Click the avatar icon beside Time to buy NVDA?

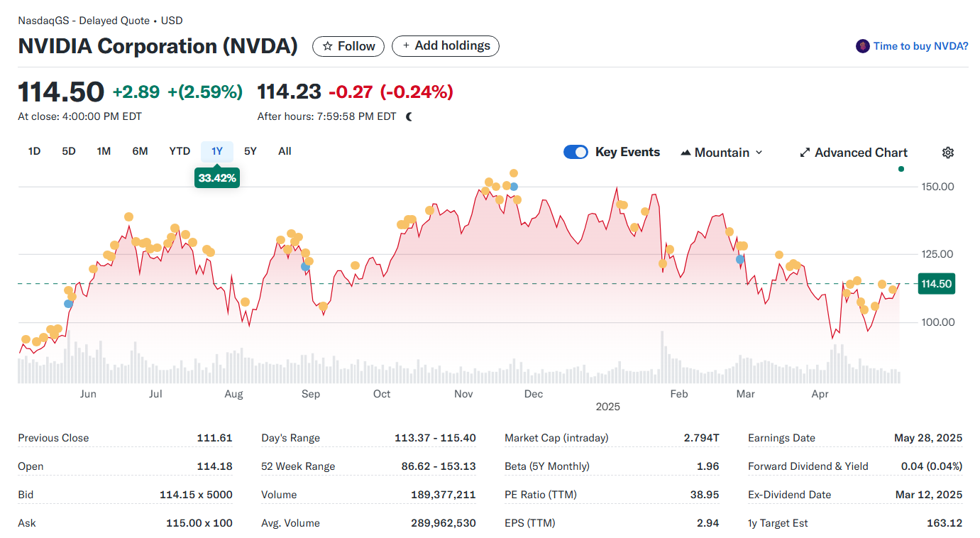863,46
